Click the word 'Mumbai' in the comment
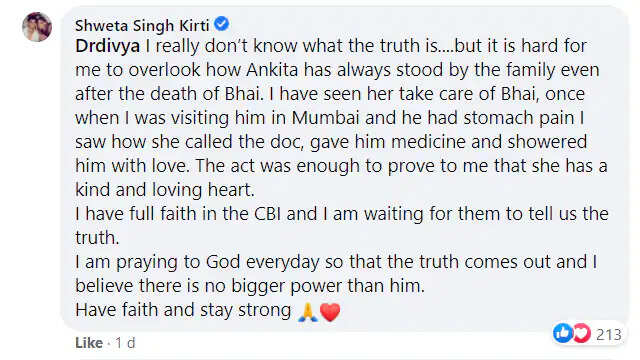640x360 pixels. click(325, 118)
